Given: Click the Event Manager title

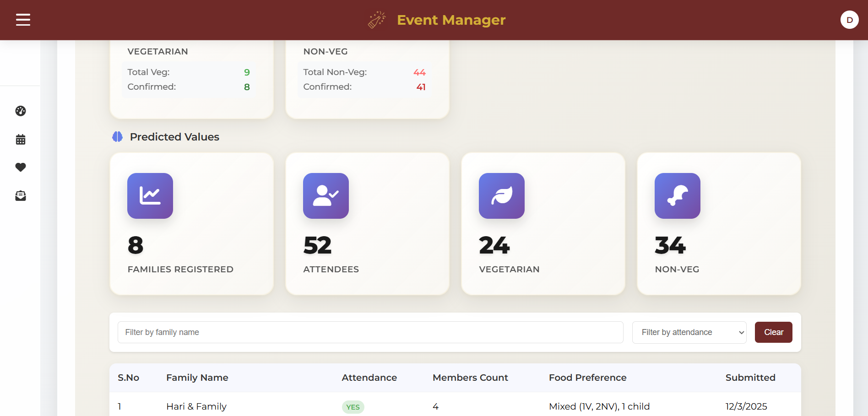Looking at the screenshot, I should click(x=451, y=20).
